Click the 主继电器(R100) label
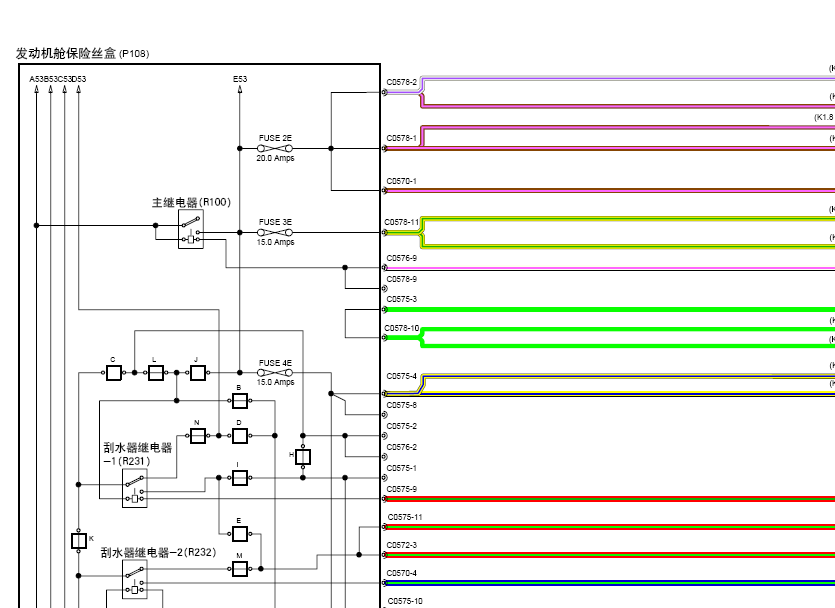 [x=191, y=202]
